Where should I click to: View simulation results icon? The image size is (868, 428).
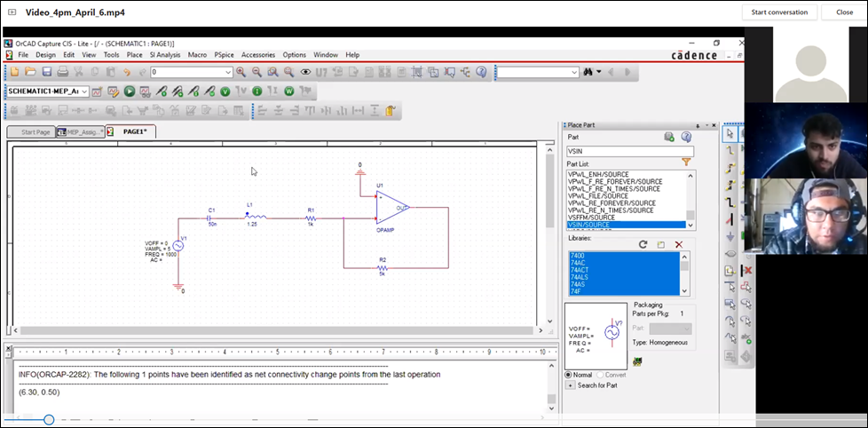145,91
